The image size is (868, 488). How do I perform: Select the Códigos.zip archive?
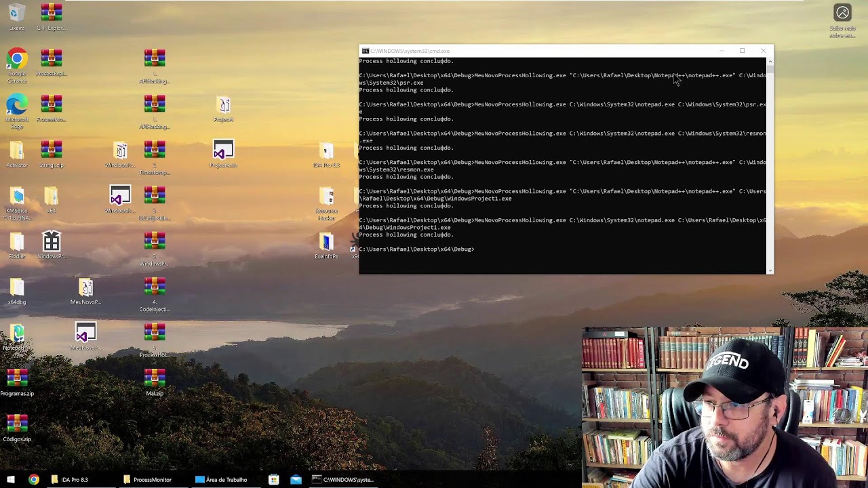(17, 424)
